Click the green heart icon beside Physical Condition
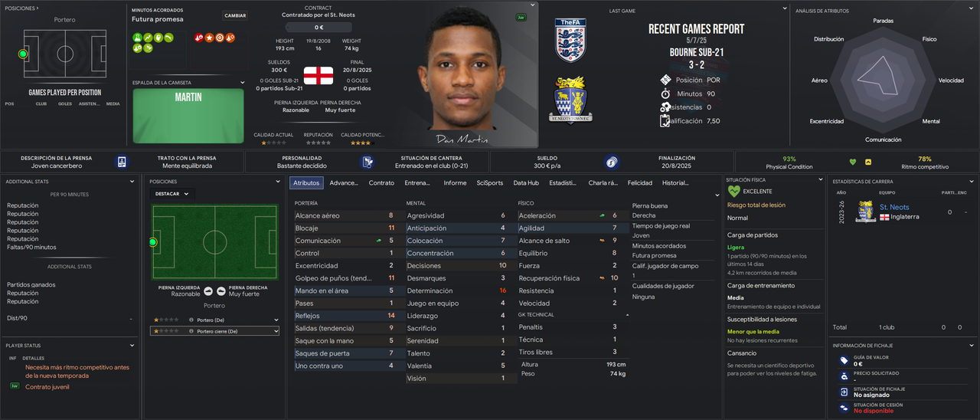 (x=853, y=162)
